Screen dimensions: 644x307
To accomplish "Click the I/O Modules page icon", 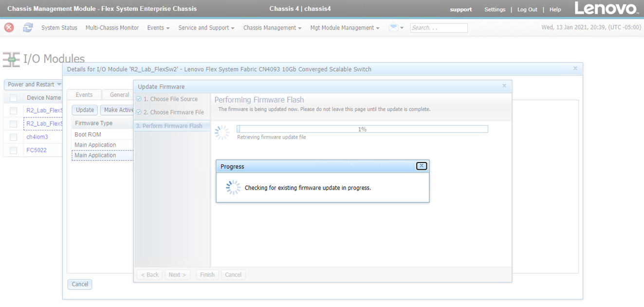I will point(11,59).
